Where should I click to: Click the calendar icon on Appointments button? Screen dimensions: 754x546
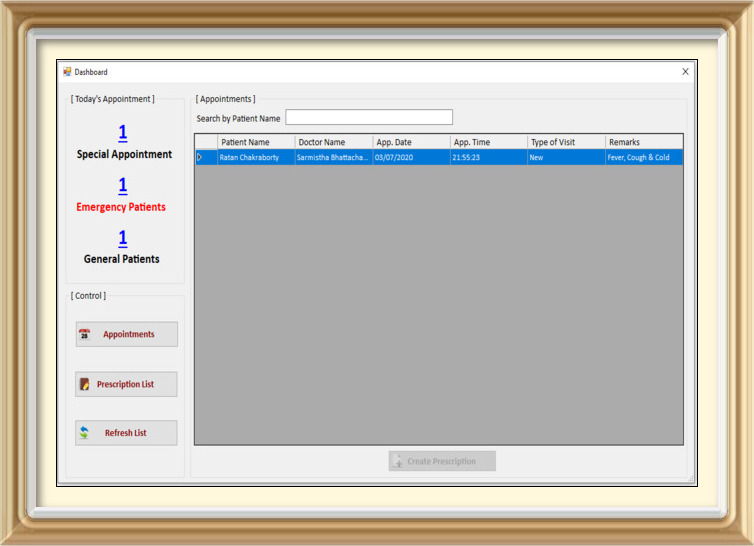(x=85, y=335)
